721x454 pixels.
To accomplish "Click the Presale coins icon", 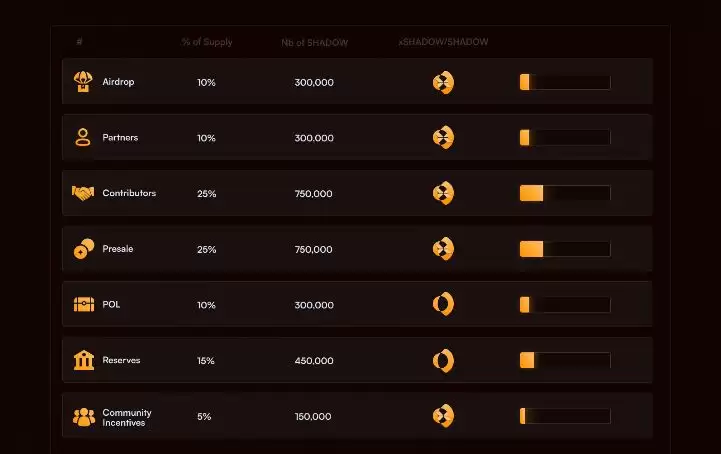I will tap(83, 249).
